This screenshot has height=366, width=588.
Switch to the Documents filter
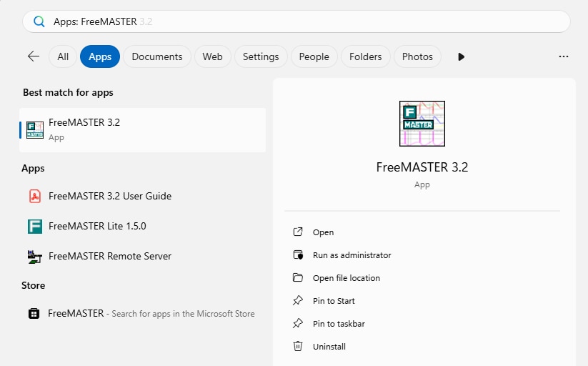pyautogui.click(x=156, y=56)
